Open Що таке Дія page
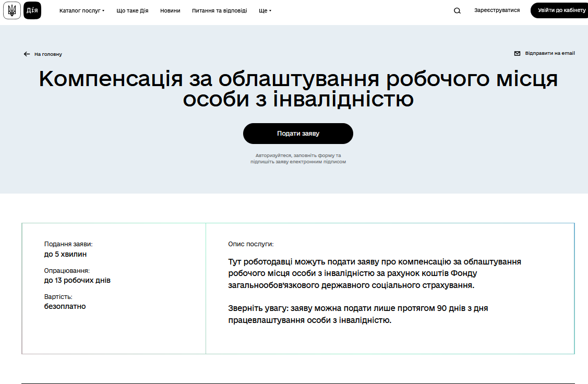Image resolution: width=588 pixels, height=384 pixels. (132, 10)
